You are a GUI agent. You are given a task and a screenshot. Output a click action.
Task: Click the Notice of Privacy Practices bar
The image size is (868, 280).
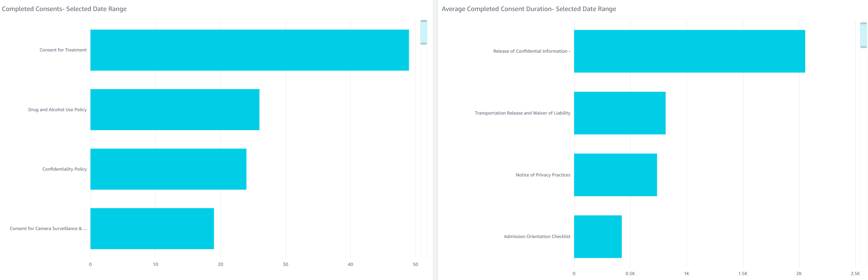(615, 175)
